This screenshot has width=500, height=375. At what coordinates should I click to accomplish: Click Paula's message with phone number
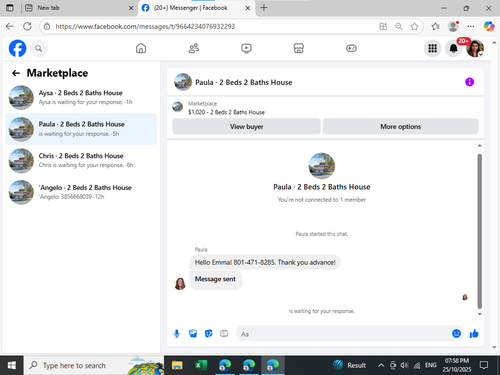tap(265, 262)
